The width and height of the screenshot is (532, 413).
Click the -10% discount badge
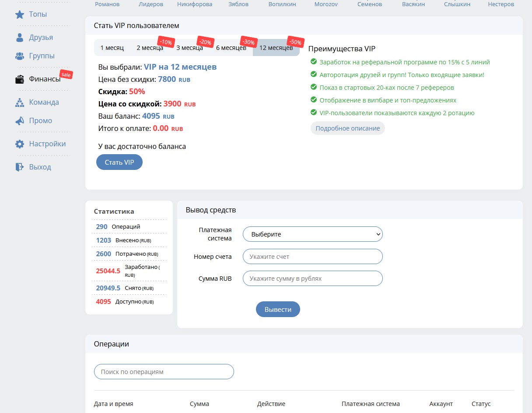tap(166, 42)
